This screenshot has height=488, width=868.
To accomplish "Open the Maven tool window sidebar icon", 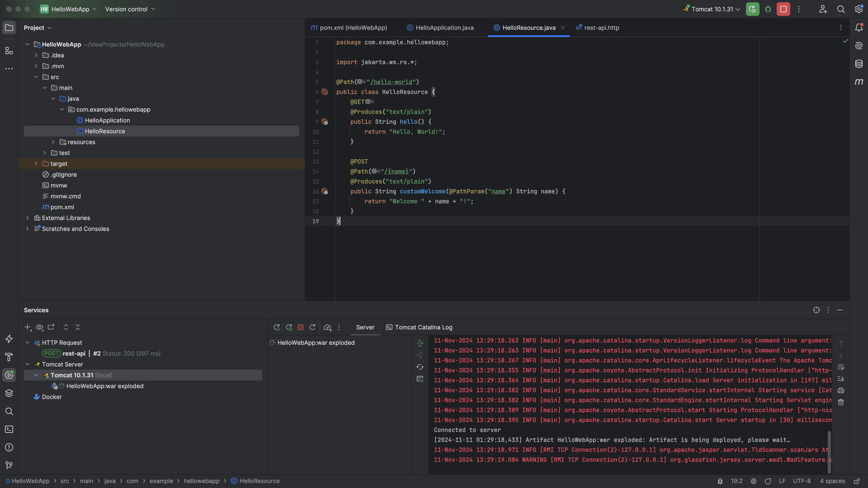I will [x=859, y=82].
